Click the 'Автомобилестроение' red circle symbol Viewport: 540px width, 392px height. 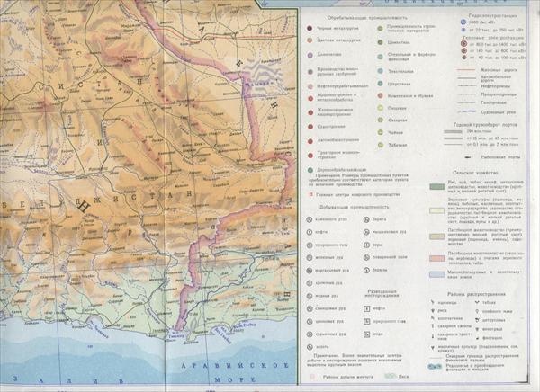click(x=310, y=141)
